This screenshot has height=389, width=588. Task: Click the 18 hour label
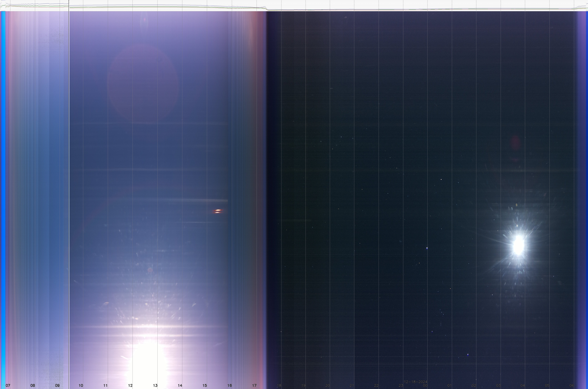[279, 385]
